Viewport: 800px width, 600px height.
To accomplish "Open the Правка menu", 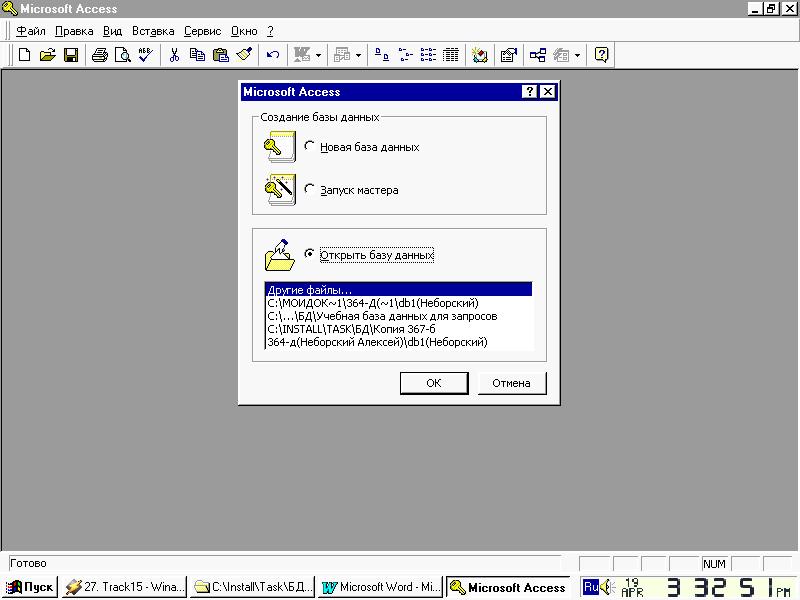I will [74, 31].
